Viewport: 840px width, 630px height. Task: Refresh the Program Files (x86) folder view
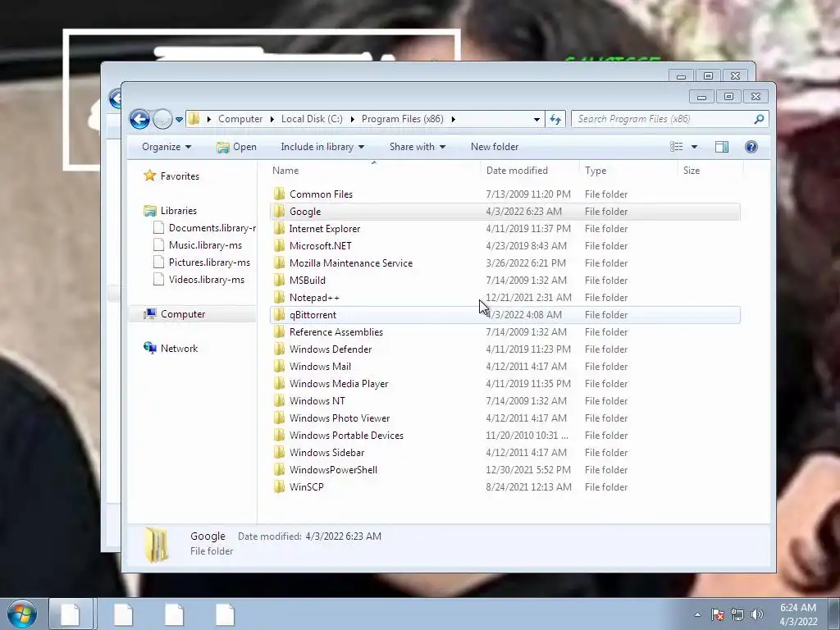click(x=555, y=119)
